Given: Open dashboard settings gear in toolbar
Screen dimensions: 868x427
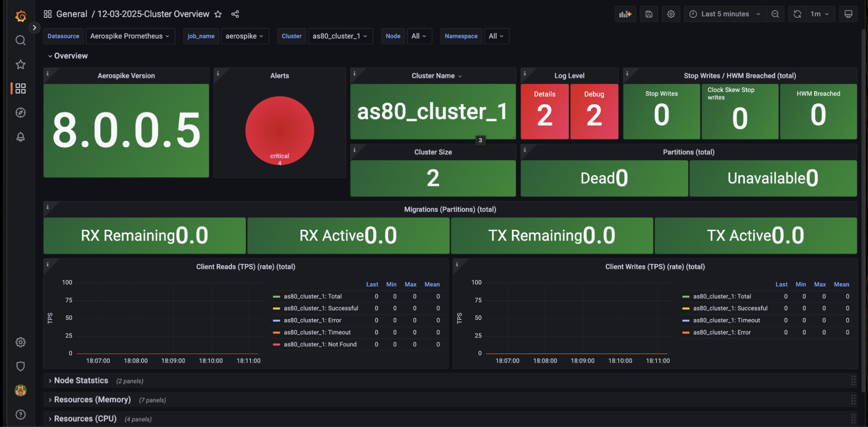Looking at the screenshot, I should (671, 14).
